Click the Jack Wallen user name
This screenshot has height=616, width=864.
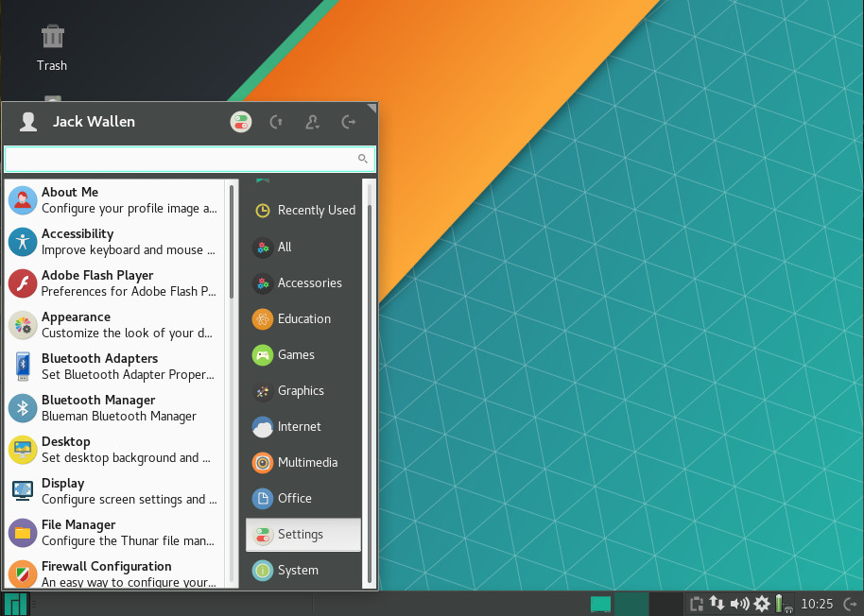pos(94,122)
